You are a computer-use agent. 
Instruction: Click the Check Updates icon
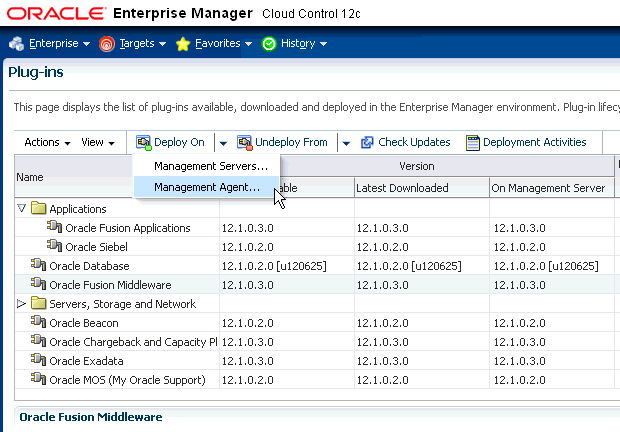pos(367,142)
